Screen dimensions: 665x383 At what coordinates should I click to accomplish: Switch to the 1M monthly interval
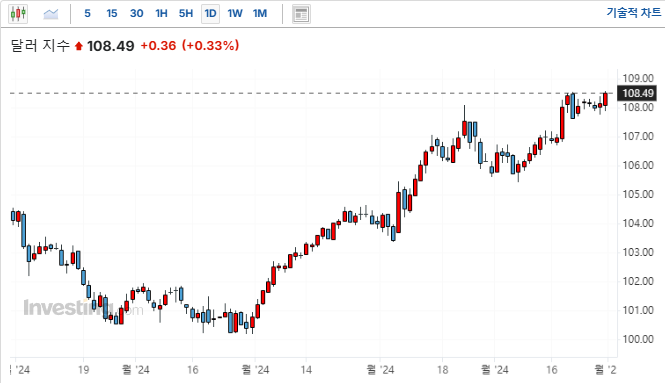tap(260, 14)
